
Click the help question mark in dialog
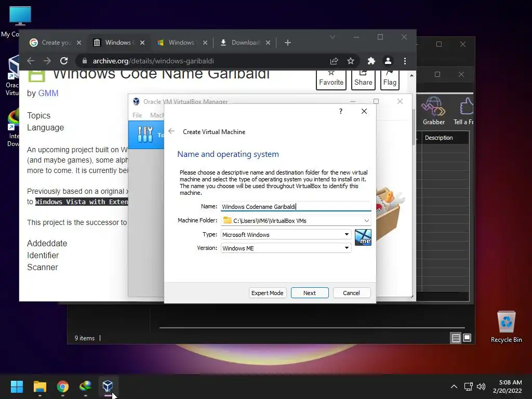(341, 111)
